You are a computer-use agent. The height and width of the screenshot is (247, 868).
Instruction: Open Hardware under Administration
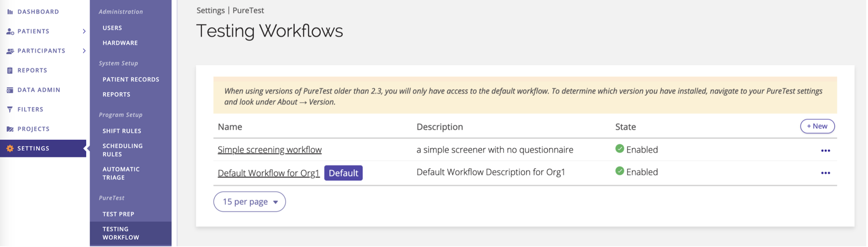click(x=120, y=43)
